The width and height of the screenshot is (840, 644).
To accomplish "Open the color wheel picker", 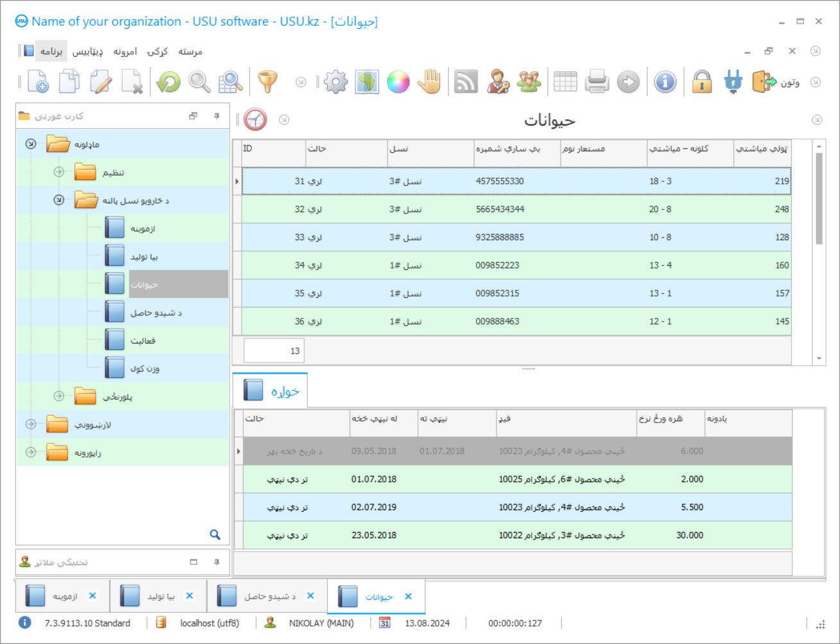I will 398,82.
